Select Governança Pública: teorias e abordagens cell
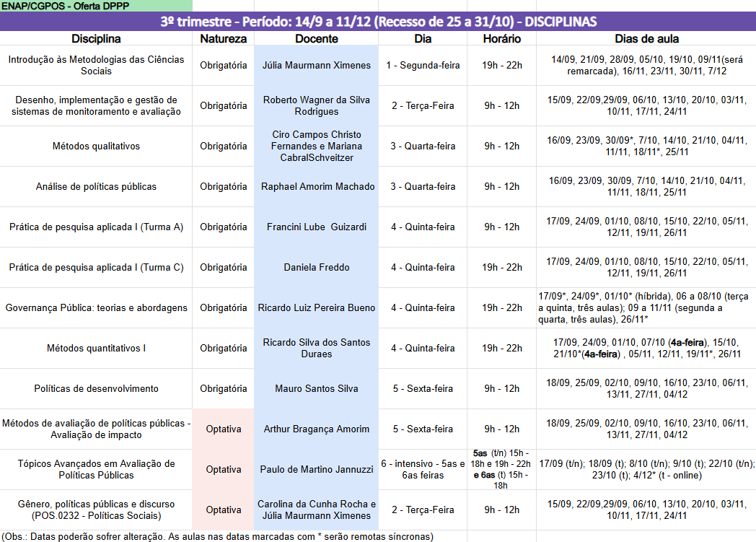 (96, 307)
